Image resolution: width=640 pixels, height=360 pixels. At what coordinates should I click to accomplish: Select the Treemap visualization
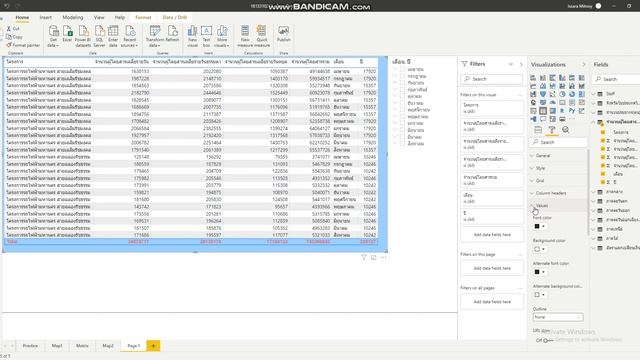582,94
